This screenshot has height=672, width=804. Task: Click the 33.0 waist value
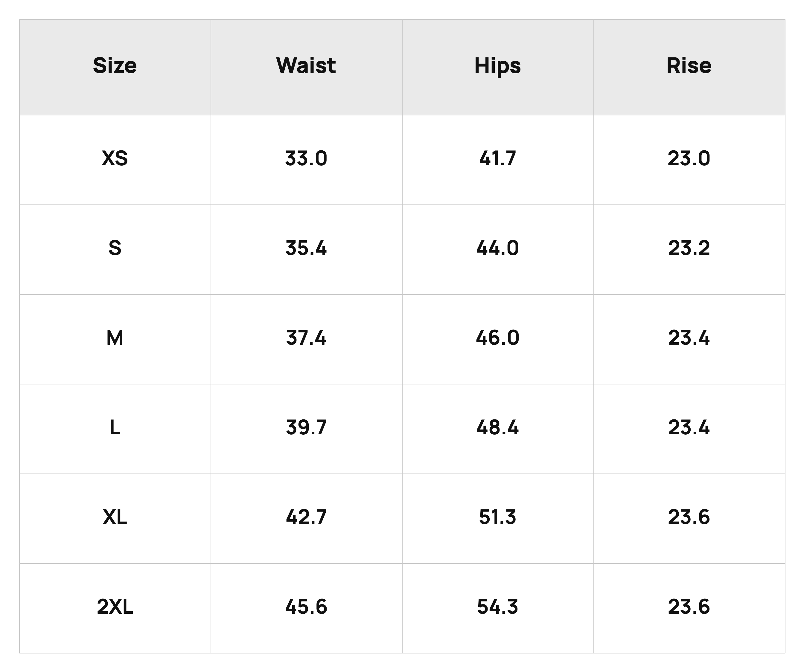click(x=306, y=158)
